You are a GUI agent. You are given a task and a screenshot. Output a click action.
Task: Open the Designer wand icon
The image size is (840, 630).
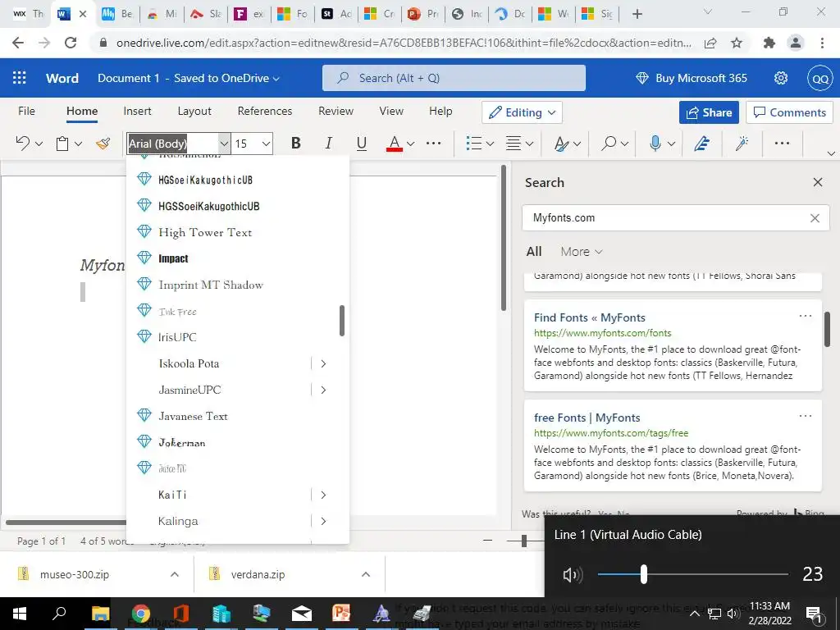[x=742, y=143]
